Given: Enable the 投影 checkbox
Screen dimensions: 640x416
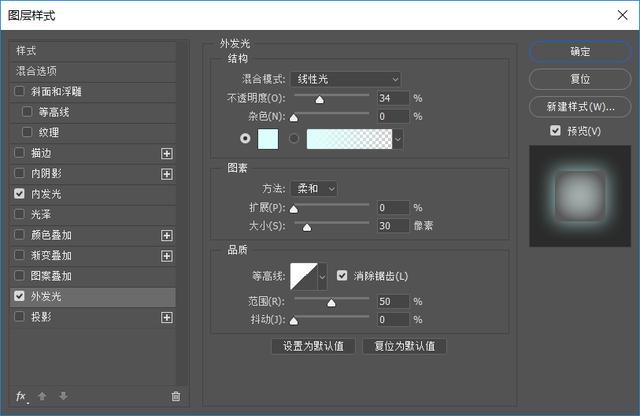Looking at the screenshot, I should [x=19, y=316].
